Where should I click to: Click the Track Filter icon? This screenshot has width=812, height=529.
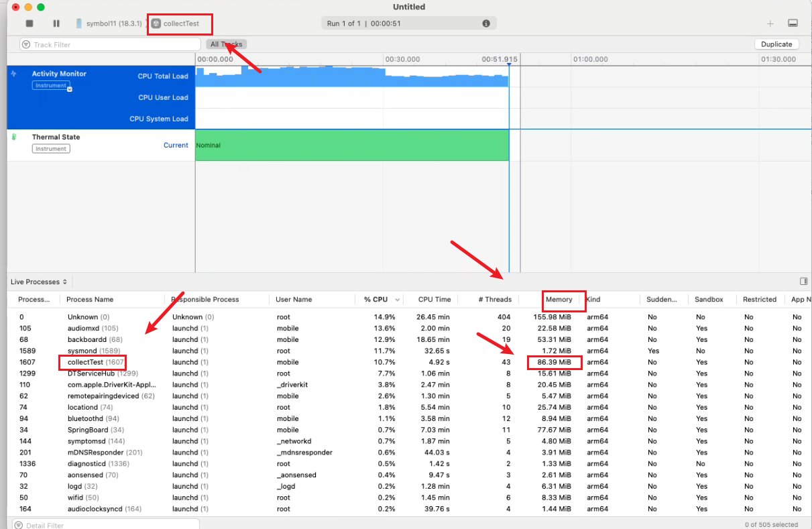(x=26, y=45)
